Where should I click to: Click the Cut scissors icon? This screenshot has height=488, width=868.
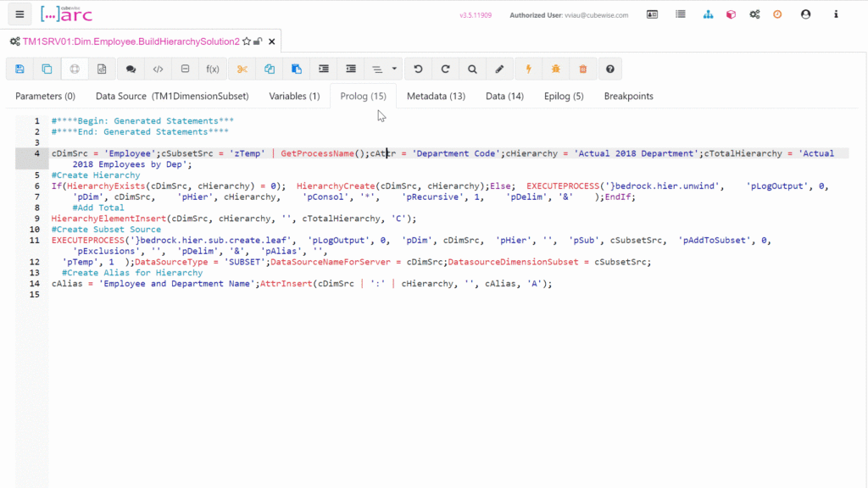[x=242, y=69]
